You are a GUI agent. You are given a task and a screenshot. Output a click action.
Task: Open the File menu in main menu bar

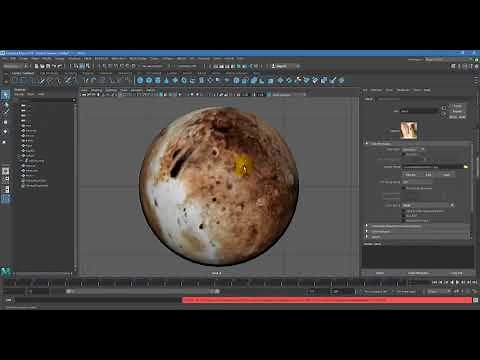click(x=4, y=59)
